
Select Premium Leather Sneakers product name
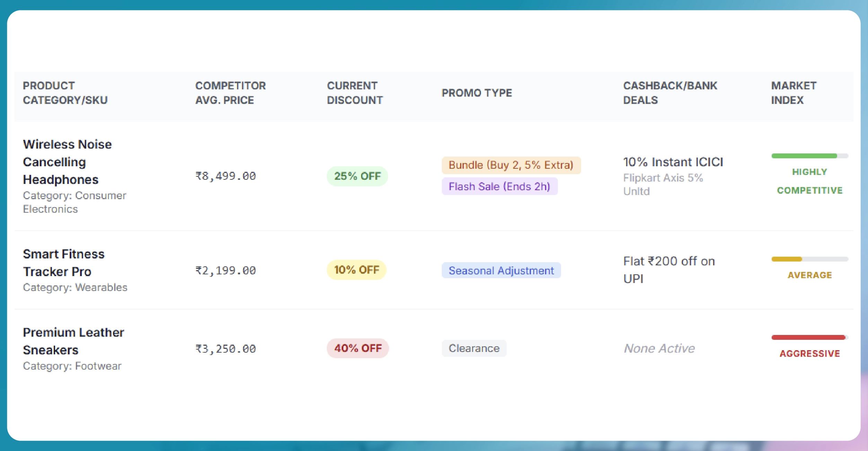point(73,341)
